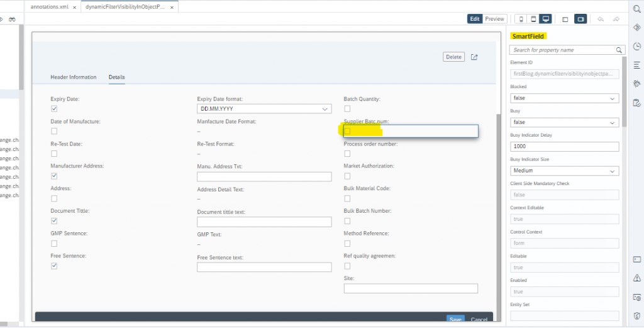Toggle the GMP Sentence checkbox
644x328 pixels.
tap(54, 244)
